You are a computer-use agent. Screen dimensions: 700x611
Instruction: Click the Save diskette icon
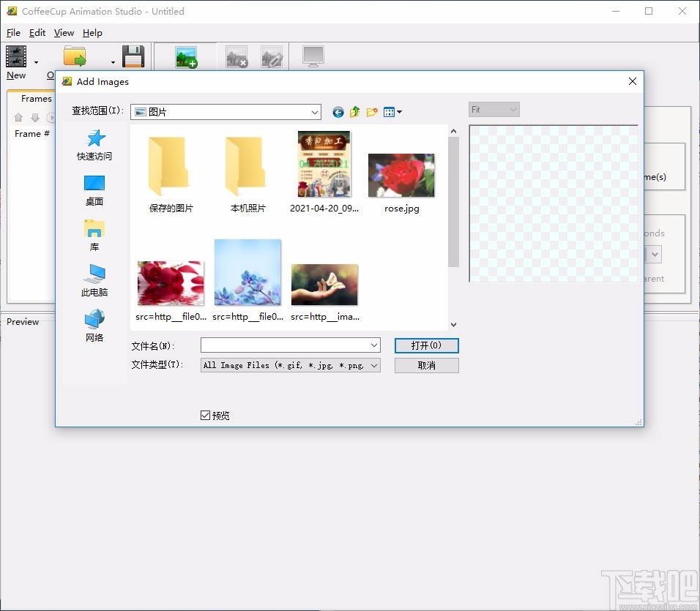(134, 56)
